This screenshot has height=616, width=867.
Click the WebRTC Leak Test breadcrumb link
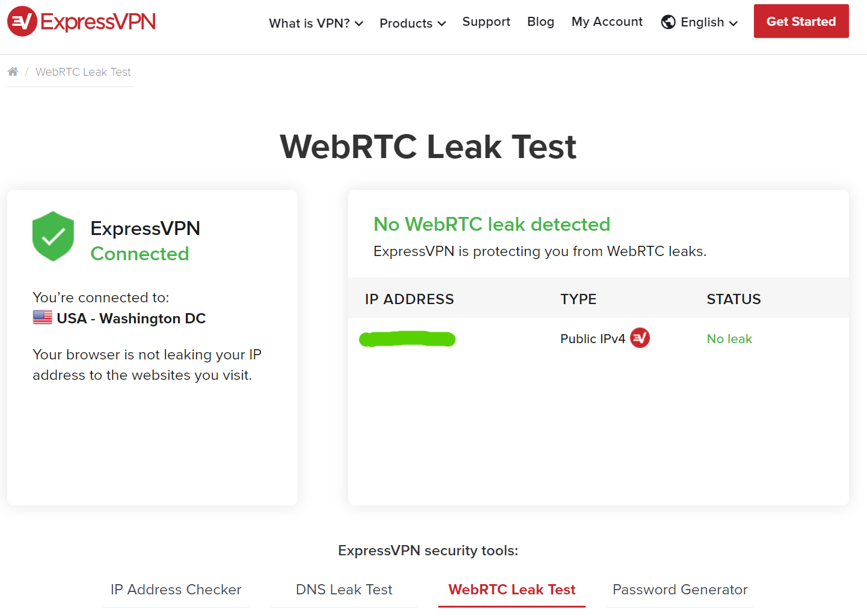[83, 72]
